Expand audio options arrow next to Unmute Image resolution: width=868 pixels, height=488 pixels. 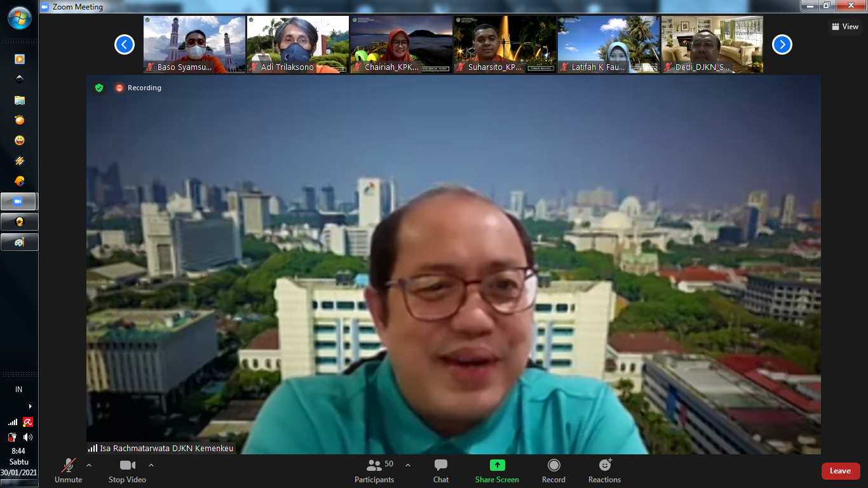point(89,465)
